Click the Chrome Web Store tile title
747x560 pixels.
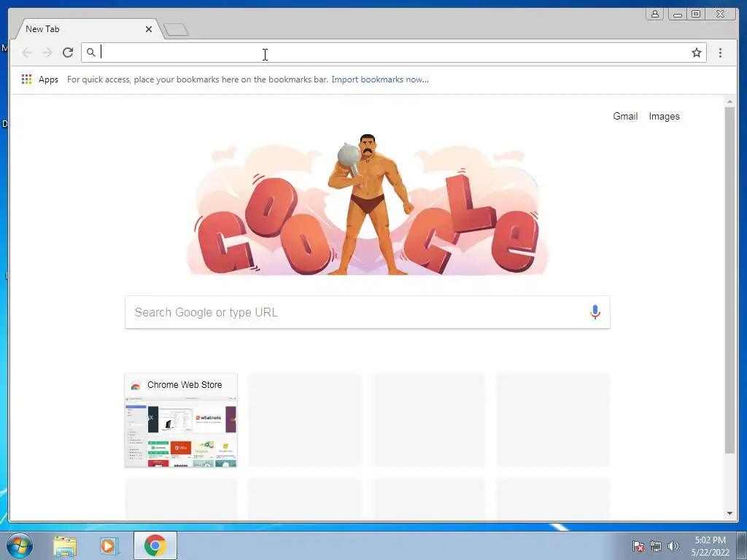[185, 385]
